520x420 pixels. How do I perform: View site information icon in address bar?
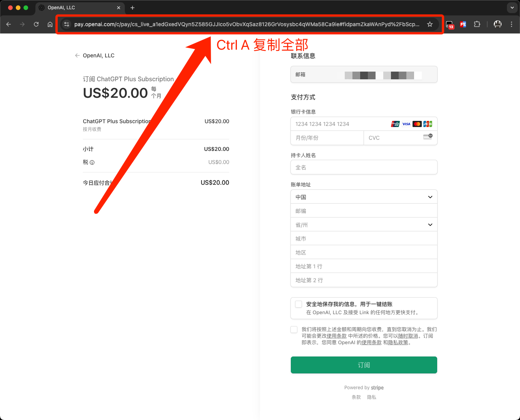point(67,24)
